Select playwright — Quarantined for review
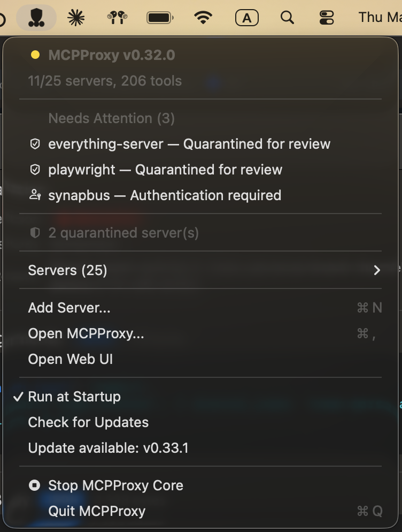The height and width of the screenshot is (532, 402). 200,170
